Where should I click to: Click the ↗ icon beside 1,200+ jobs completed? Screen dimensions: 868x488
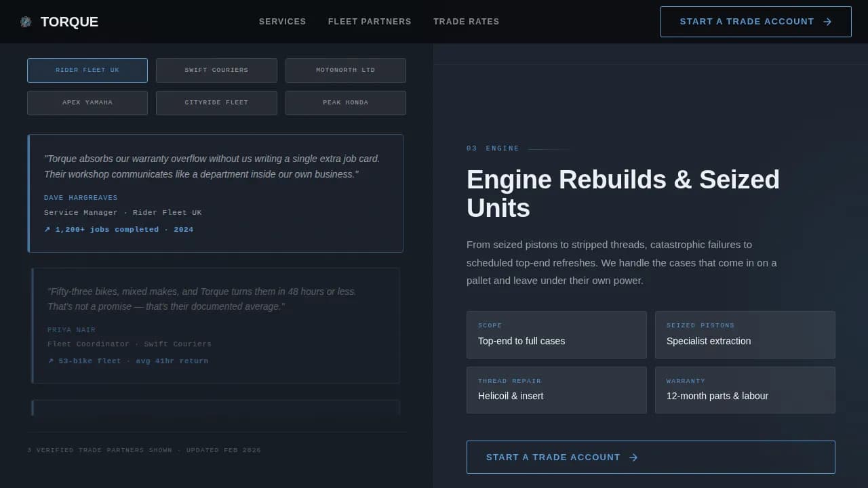click(x=46, y=229)
